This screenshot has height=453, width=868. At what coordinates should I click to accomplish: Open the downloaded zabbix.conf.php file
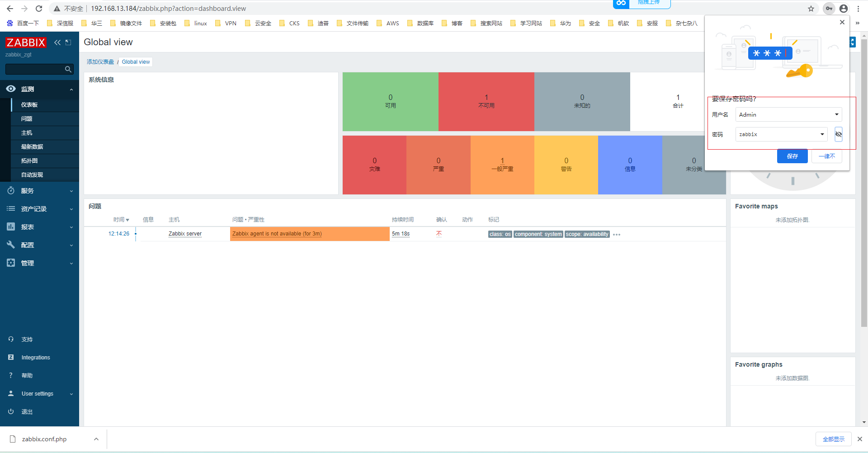[x=44, y=439]
